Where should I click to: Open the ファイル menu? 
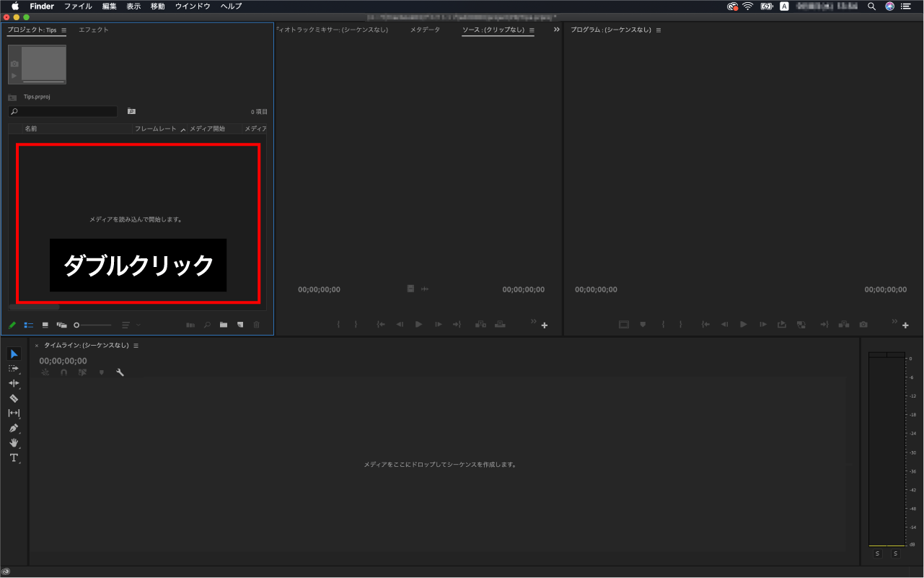coord(78,6)
